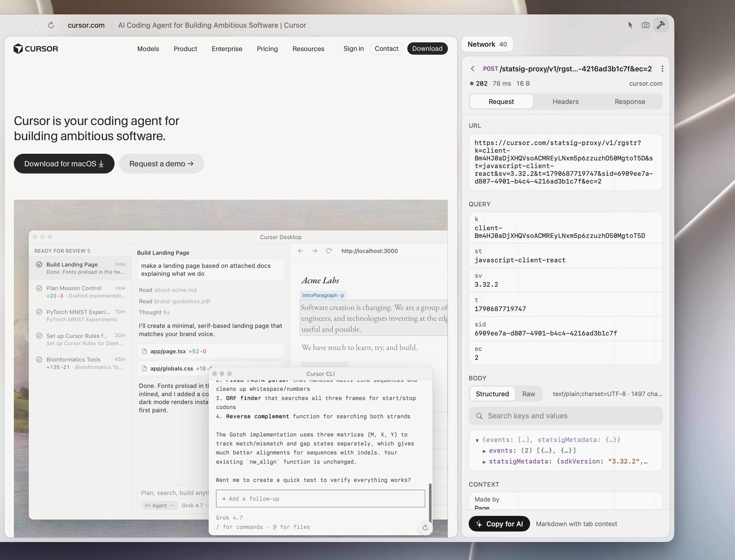Refresh the localhost:3000 preview

click(x=328, y=251)
